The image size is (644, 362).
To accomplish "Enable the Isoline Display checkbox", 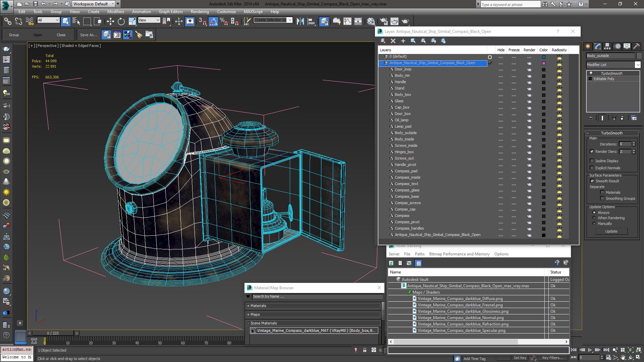I will [x=592, y=161].
